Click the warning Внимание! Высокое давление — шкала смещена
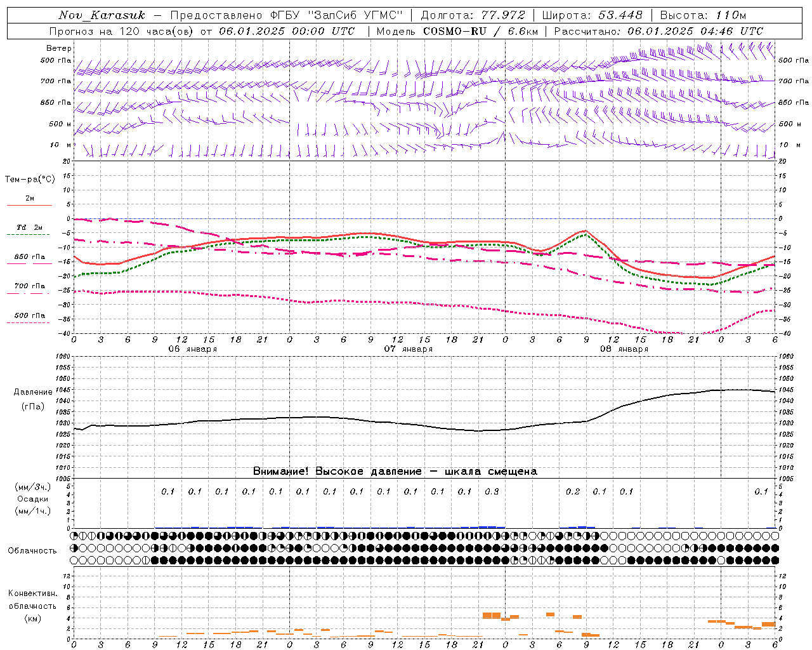Viewport: 812px width, 650px height. click(x=395, y=472)
